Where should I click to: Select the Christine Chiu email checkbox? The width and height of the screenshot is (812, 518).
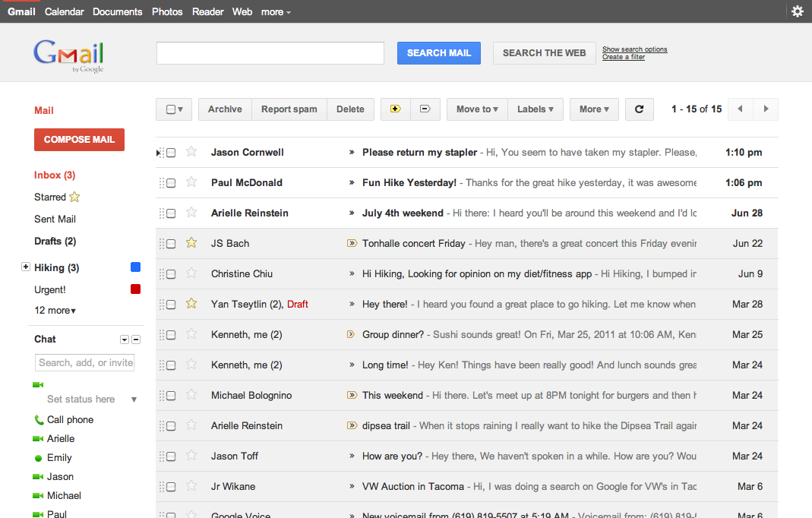click(x=171, y=274)
